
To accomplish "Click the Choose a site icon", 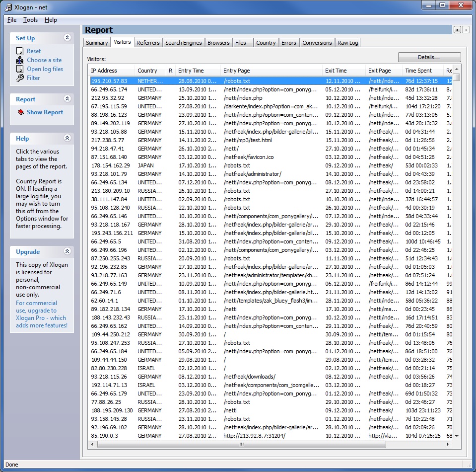I will 20,60.
